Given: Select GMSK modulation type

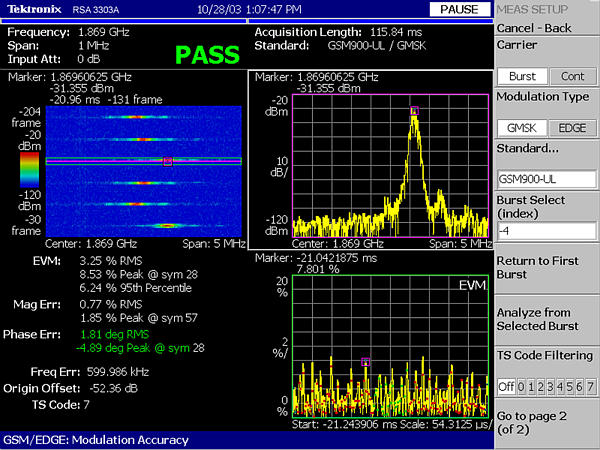Looking at the screenshot, I should point(521,127).
